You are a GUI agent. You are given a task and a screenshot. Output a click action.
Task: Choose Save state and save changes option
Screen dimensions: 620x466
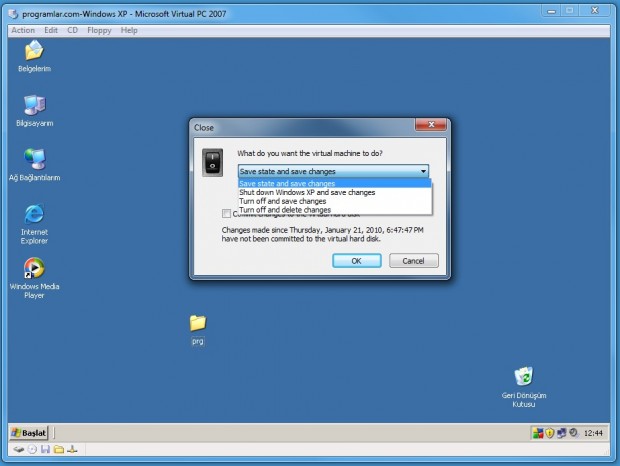[x=335, y=183]
